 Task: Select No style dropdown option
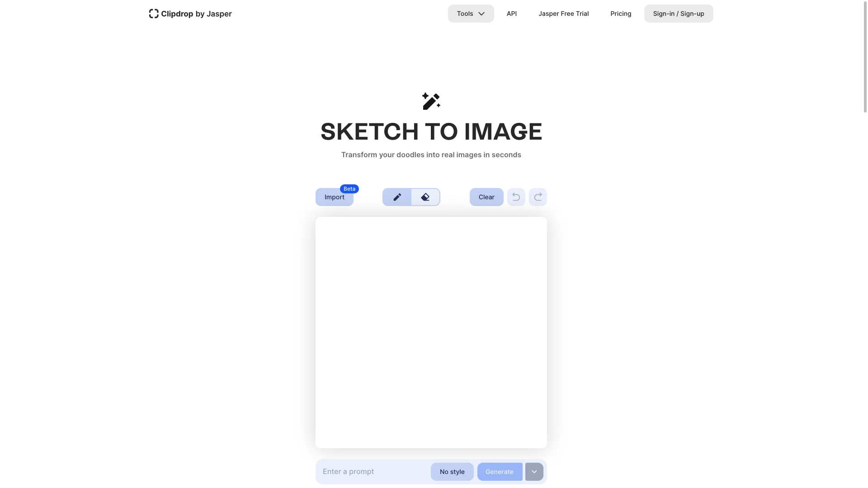pos(452,471)
